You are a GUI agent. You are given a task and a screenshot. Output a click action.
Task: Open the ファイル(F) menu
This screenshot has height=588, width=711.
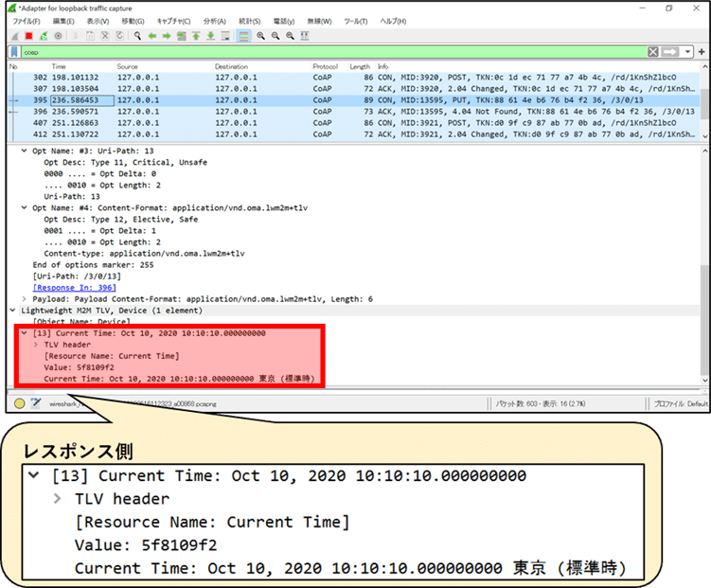27,22
